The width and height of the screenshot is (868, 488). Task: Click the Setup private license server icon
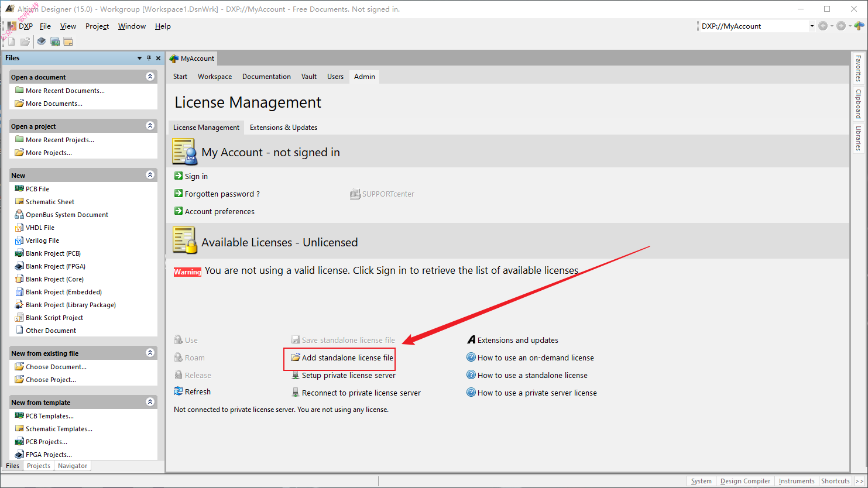pos(296,375)
